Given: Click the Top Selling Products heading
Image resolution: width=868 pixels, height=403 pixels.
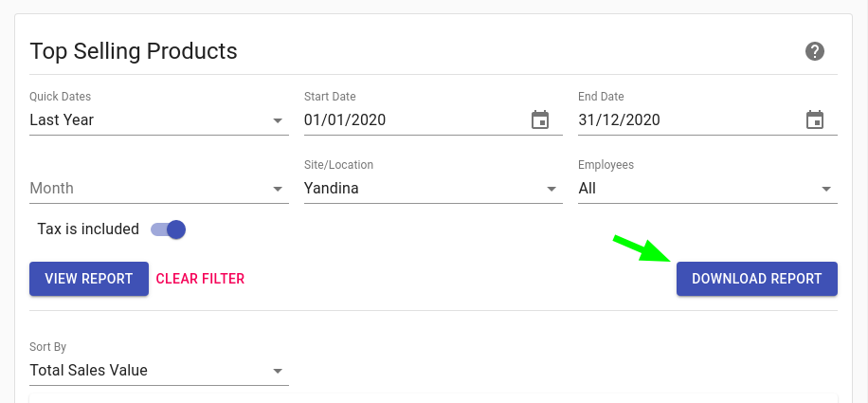Looking at the screenshot, I should pyautogui.click(x=134, y=51).
